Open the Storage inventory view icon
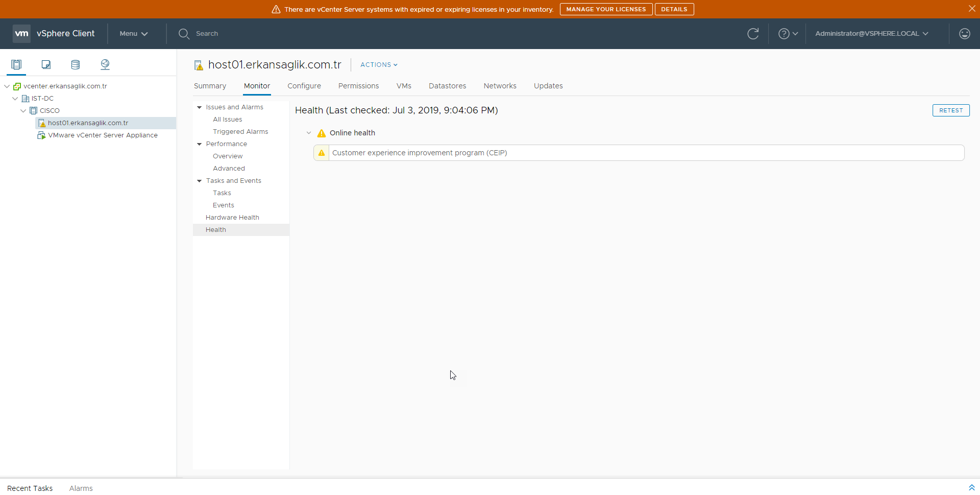Viewport: 980px width, 495px height. click(x=76, y=64)
